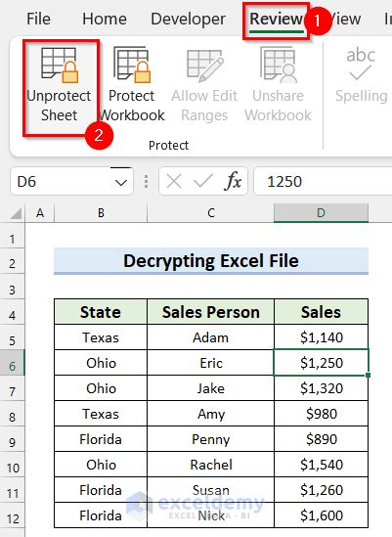Open the Developer tab
The width and height of the screenshot is (392, 537).
click(188, 19)
